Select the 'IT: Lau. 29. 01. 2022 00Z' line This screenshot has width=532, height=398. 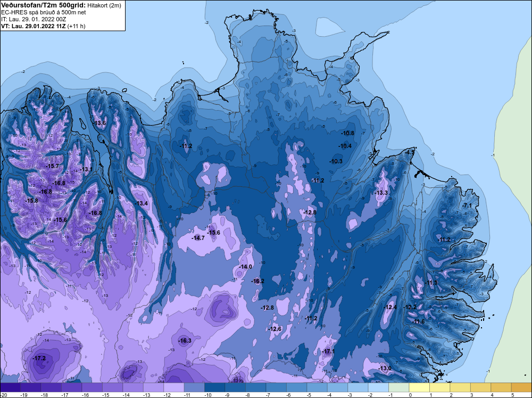[x=34, y=19]
